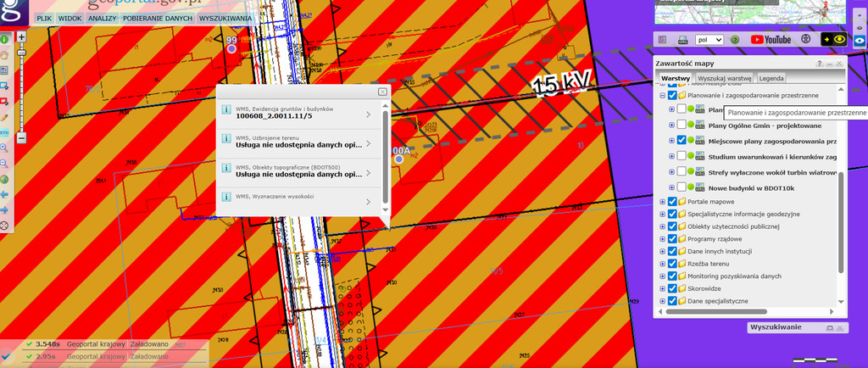Screen dimensions: 868x368
Task: Click the zoom out minus button
Action: (22, 137)
